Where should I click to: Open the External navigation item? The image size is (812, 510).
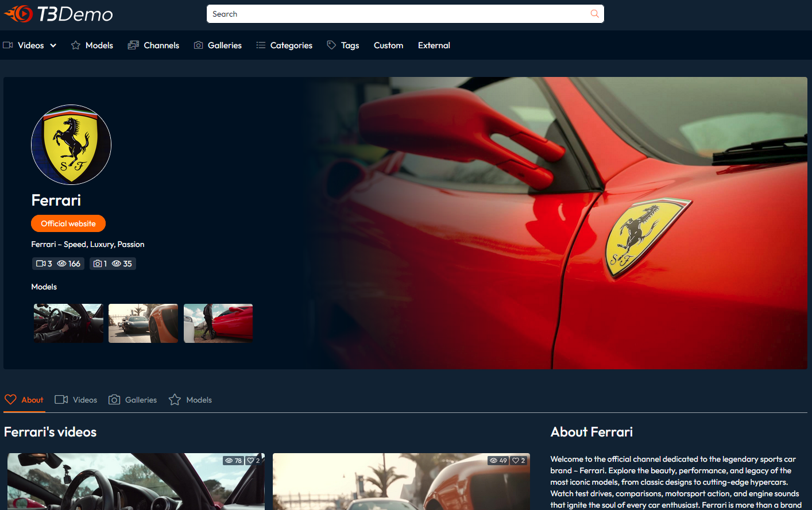tap(434, 45)
